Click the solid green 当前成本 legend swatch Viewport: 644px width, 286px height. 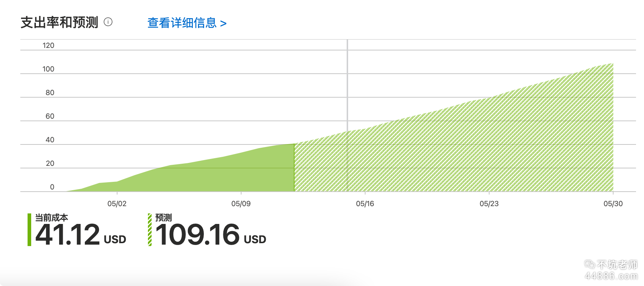point(29,230)
